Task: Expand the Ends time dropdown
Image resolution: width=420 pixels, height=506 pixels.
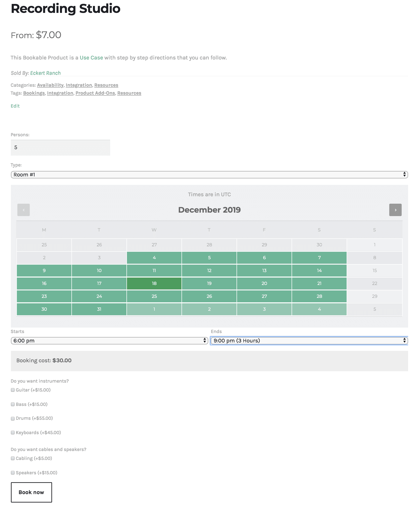Action: 309,340
